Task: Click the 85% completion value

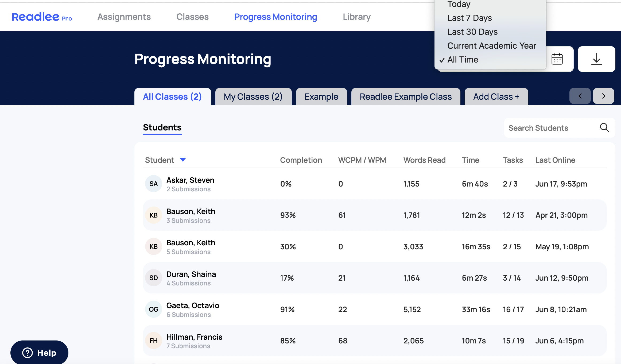Action: point(288,341)
